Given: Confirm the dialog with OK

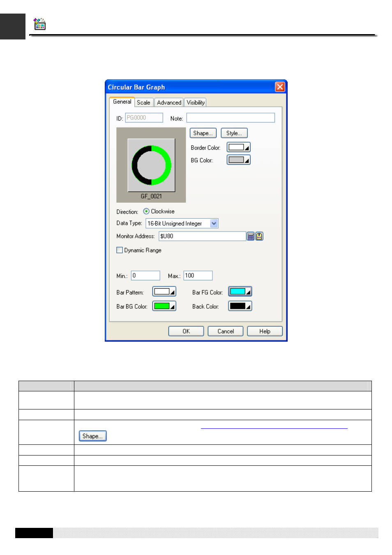Looking at the screenshot, I should point(186,331).
